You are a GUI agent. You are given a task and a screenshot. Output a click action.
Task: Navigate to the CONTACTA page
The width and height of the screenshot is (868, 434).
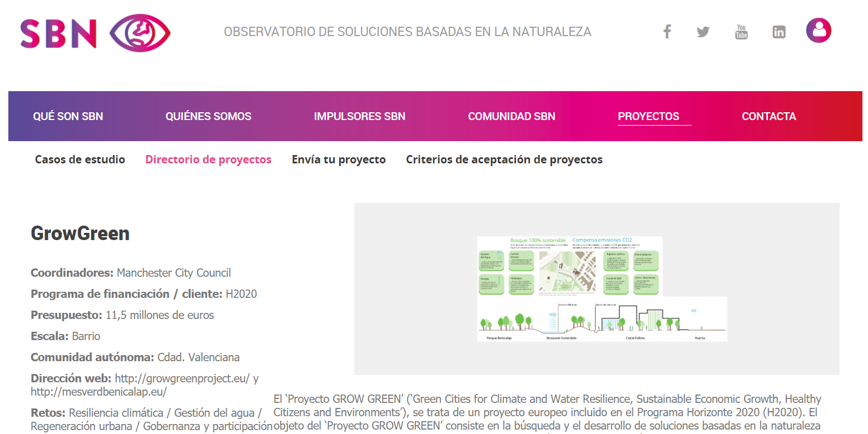coord(768,116)
